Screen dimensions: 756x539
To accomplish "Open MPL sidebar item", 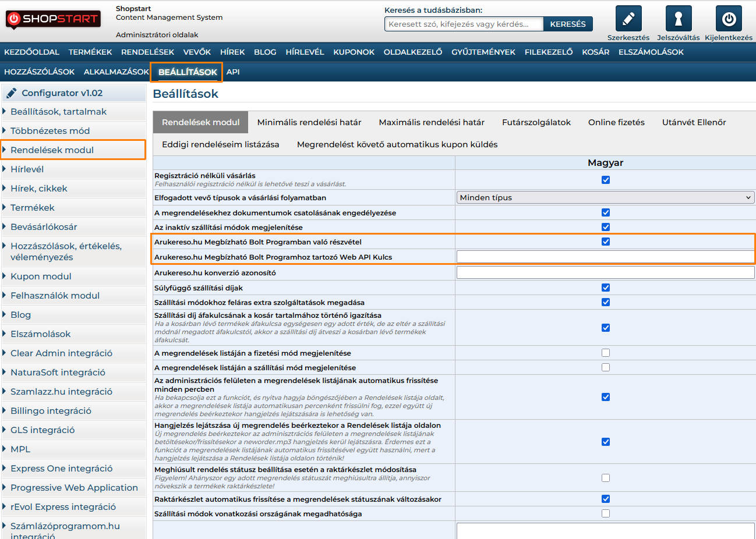I will [x=73, y=449].
